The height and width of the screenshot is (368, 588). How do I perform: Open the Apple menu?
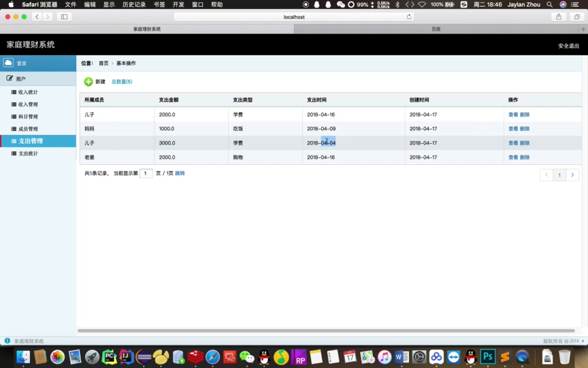[x=11, y=5]
